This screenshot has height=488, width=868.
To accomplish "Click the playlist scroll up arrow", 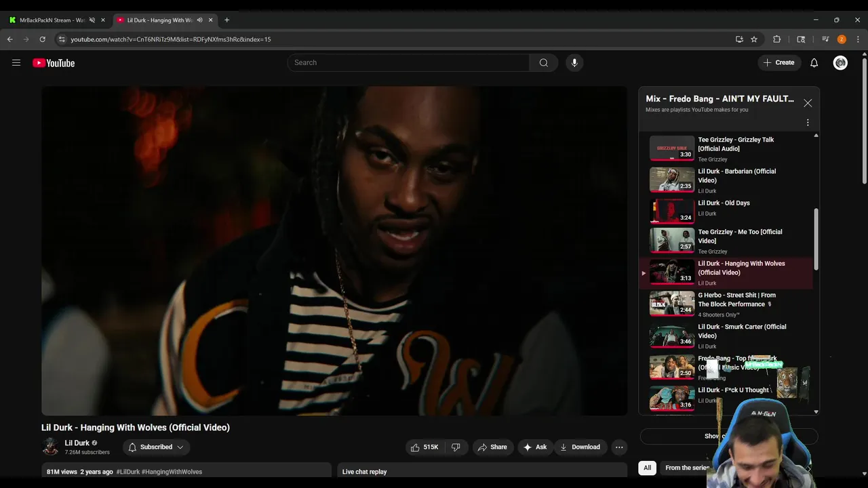I will 816,136.
